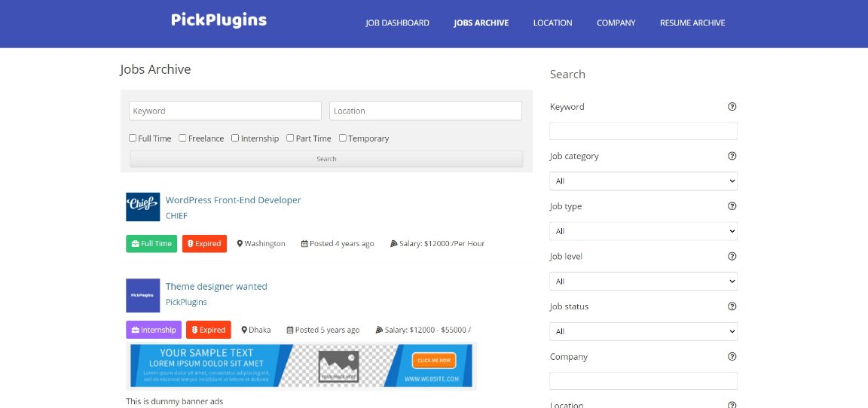Click the Search button in job filter
The width and height of the screenshot is (868, 408).
[x=326, y=159]
